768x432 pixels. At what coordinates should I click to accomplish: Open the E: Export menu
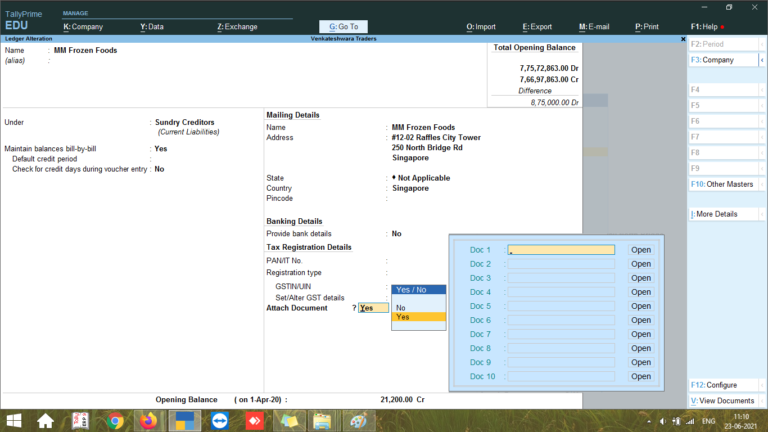(x=537, y=27)
